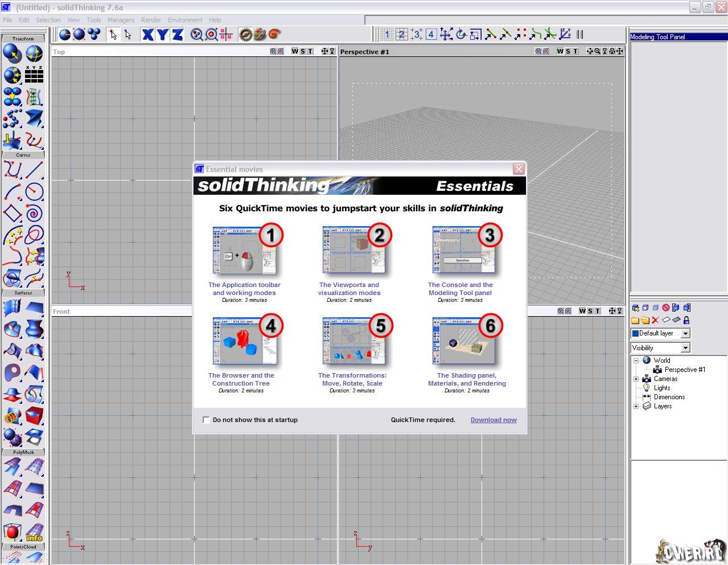
Task: Click the red X delete icon
Action: [x=655, y=320]
